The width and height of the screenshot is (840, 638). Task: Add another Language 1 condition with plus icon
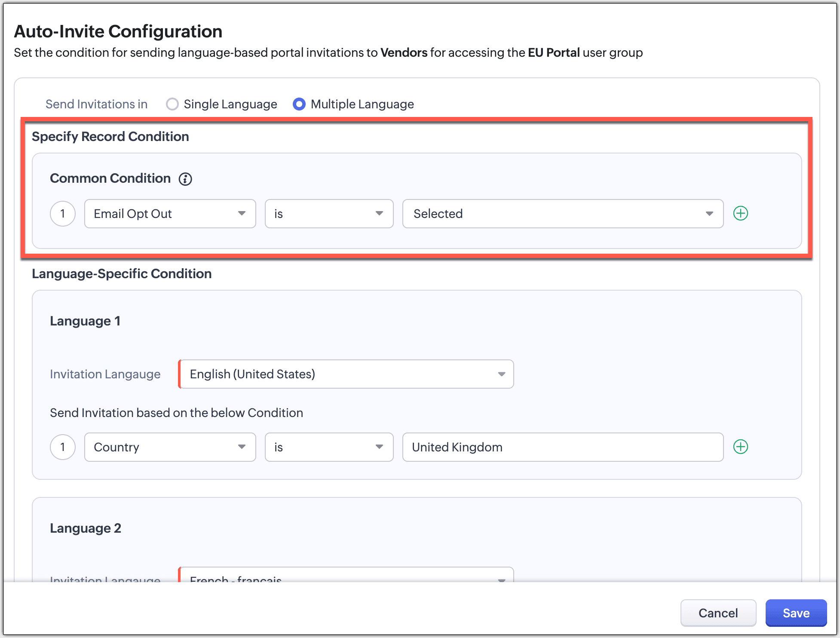[x=740, y=447]
